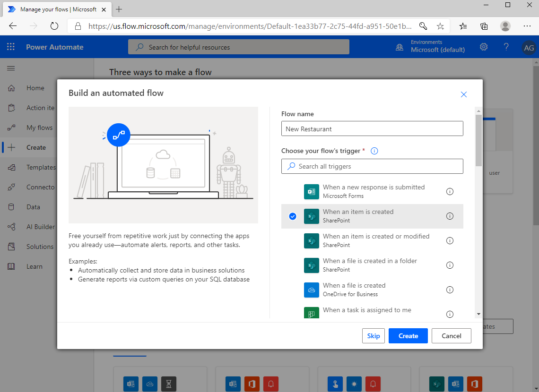This screenshot has height=392, width=539.
Task: Click the trigger list scrollbar up arrow
Action: pyautogui.click(x=478, y=111)
